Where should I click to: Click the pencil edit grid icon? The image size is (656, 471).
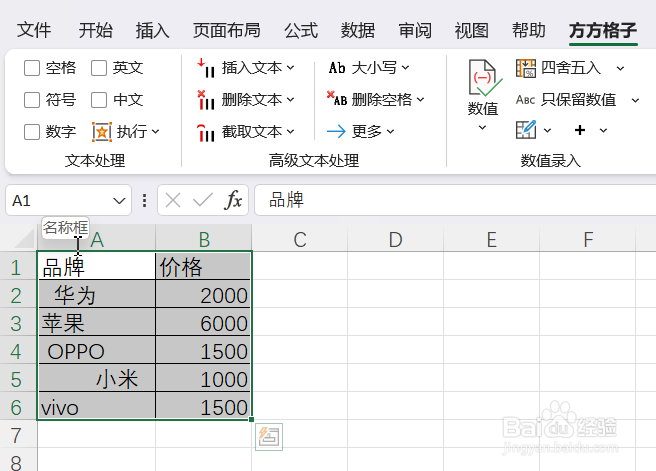pyautogui.click(x=526, y=130)
